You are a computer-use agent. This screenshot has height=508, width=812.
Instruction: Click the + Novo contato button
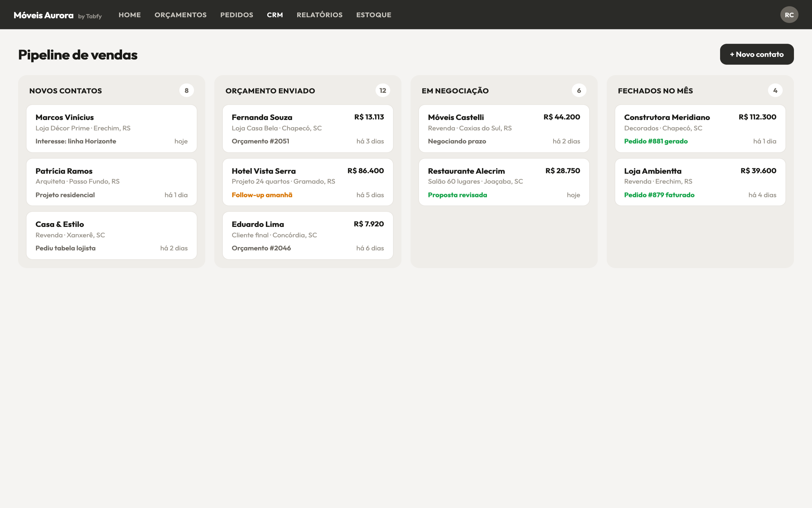pos(757,54)
